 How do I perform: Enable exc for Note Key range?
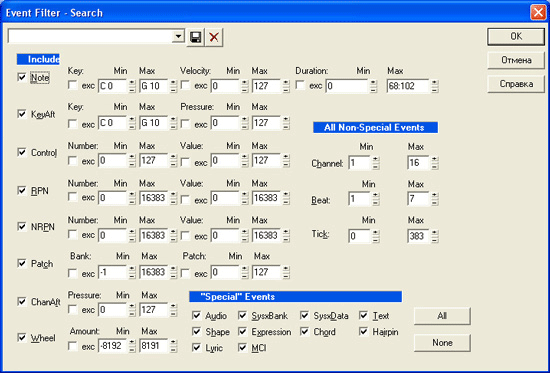73,85
